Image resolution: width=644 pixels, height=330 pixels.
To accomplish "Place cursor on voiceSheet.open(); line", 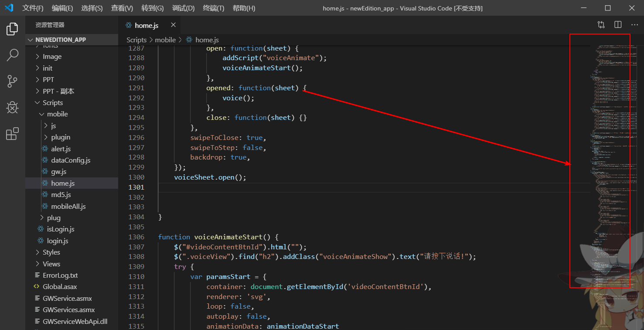I will coord(210,177).
